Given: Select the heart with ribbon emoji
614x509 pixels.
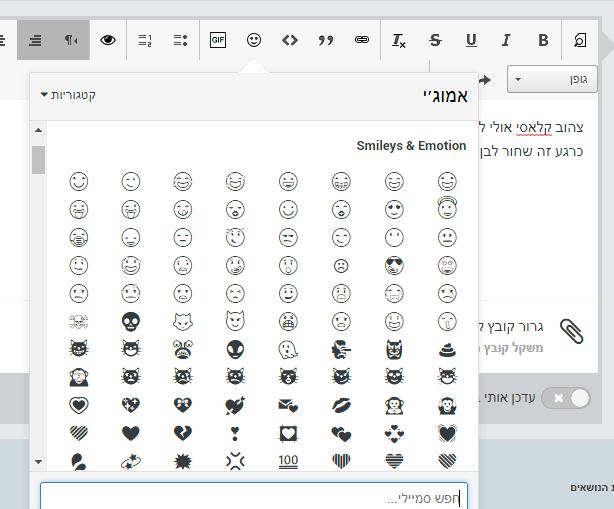Looking at the screenshot, I should (183, 406).
